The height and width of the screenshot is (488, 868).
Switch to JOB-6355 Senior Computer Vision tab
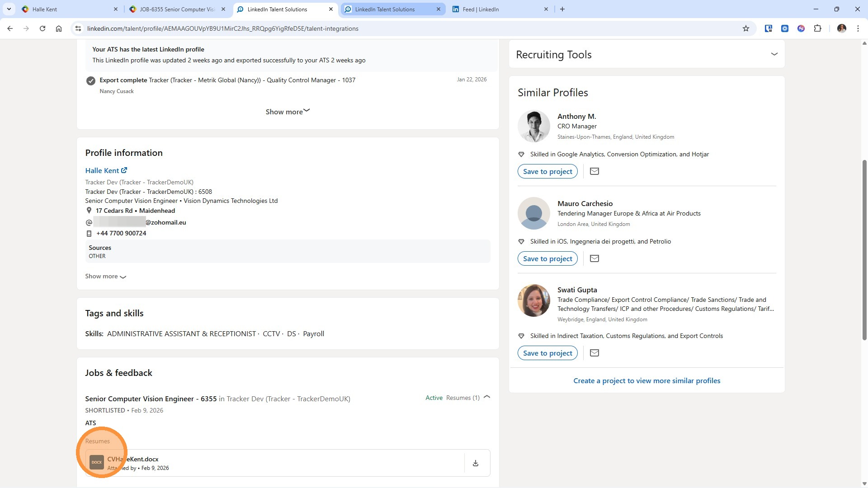177,9
